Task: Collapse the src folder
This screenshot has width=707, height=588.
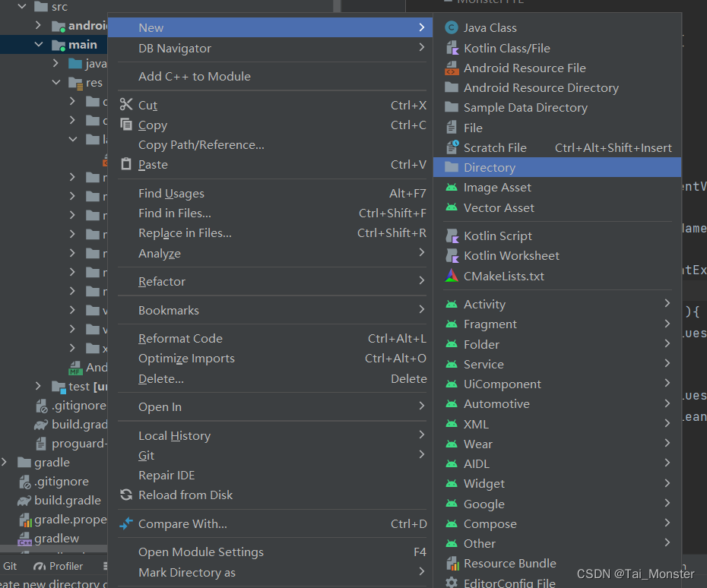Action: [21, 7]
